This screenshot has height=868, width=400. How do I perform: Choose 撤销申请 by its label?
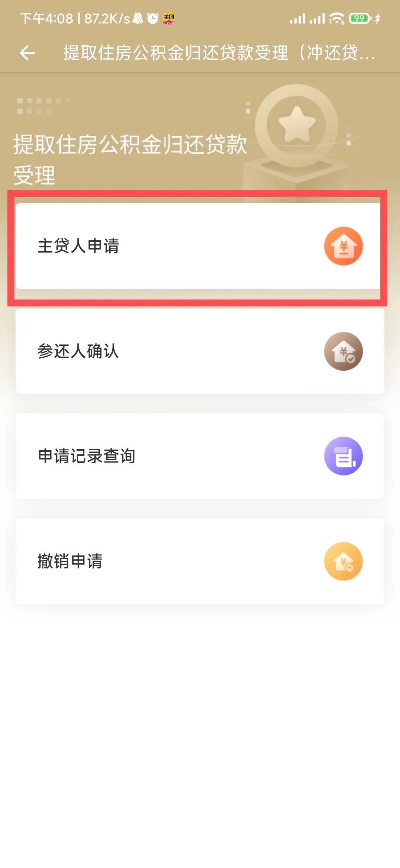pos(70,561)
